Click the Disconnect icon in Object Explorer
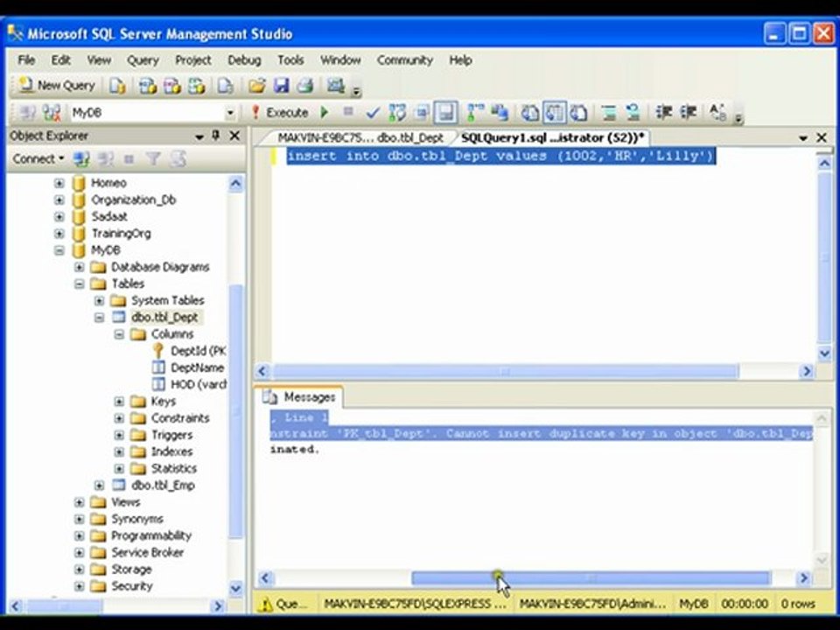Viewport: 840px width, 630px height. click(x=106, y=159)
